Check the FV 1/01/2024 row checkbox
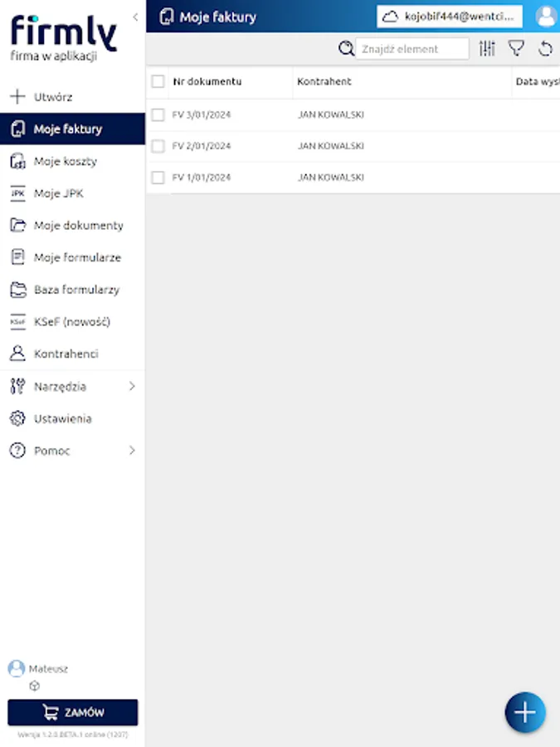The height and width of the screenshot is (747, 560). tap(158, 178)
